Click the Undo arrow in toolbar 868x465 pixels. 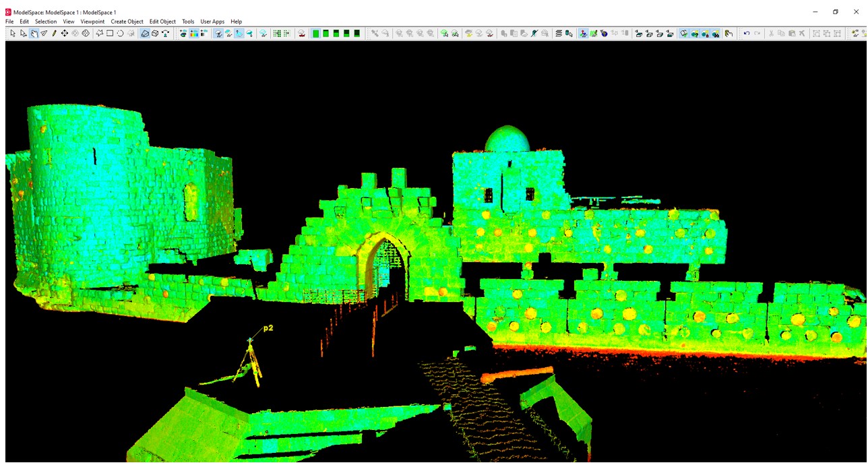click(746, 34)
